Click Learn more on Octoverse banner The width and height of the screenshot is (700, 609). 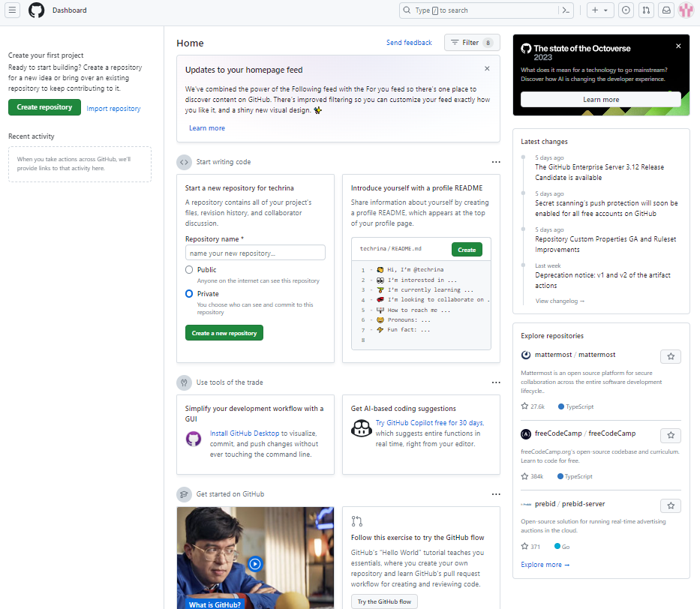600,100
